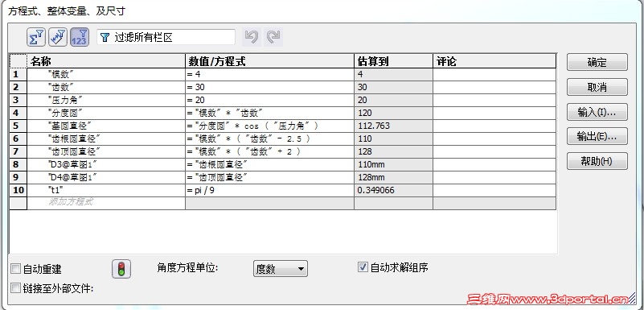Toggle the 自动重建 checkbox
Viewport: 644px width, 310px height.
tap(15, 269)
